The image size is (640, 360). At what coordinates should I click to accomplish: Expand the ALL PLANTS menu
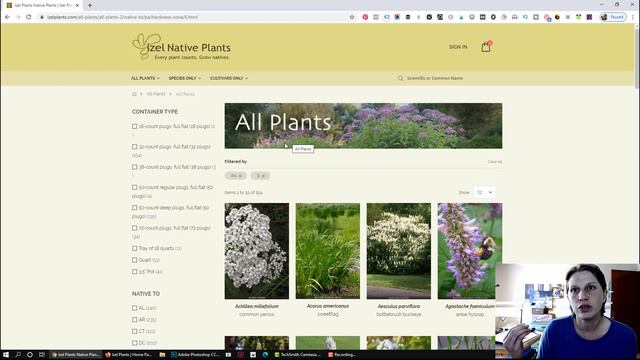[x=145, y=78]
